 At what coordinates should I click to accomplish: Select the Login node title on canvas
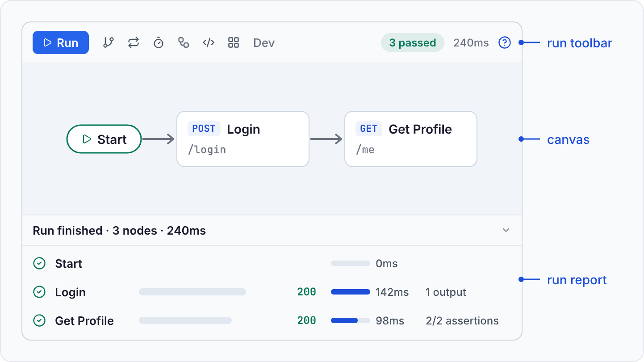click(x=243, y=129)
